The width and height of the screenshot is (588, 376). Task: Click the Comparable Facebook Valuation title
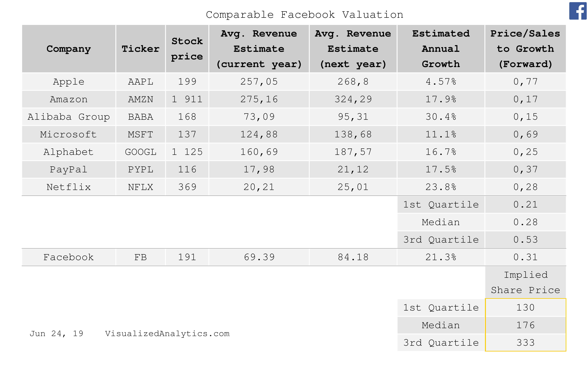304,15
